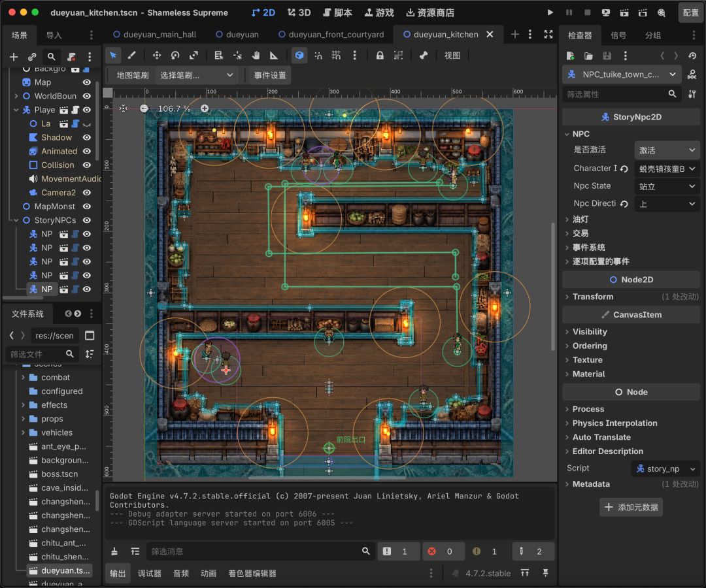Activate the Scale Mode tool
The height and width of the screenshot is (588, 706).
193,56
